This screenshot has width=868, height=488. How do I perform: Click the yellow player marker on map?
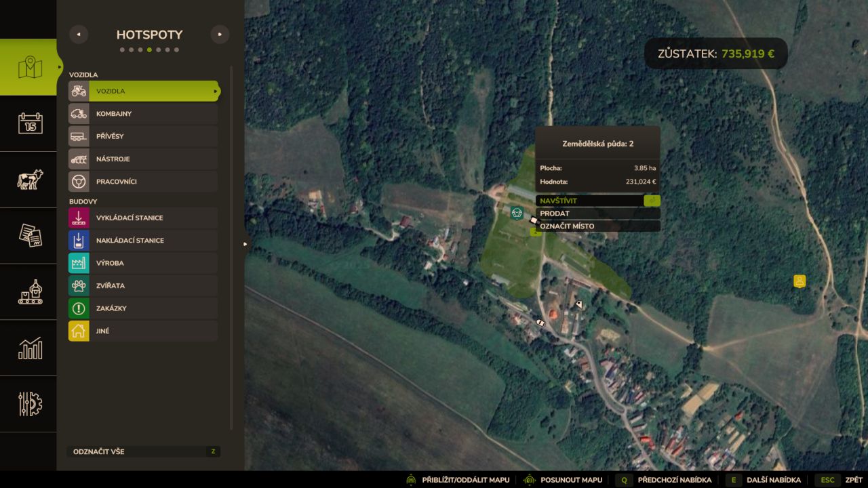[x=800, y=281]
